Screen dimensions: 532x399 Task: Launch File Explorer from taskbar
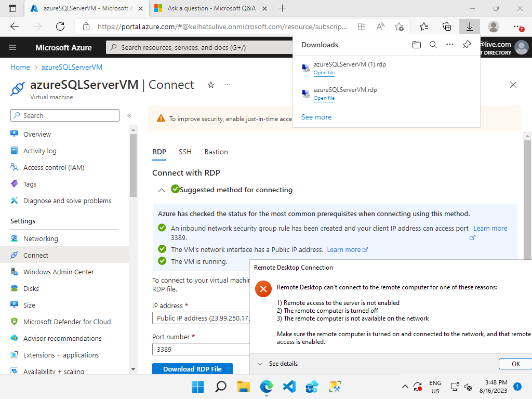coord(244,387)
